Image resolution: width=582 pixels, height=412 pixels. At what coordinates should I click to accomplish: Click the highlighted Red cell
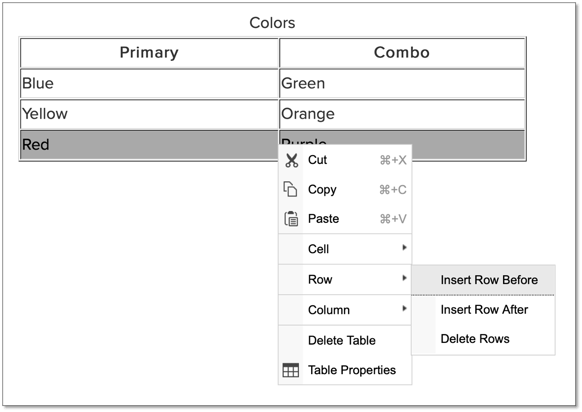149,144
